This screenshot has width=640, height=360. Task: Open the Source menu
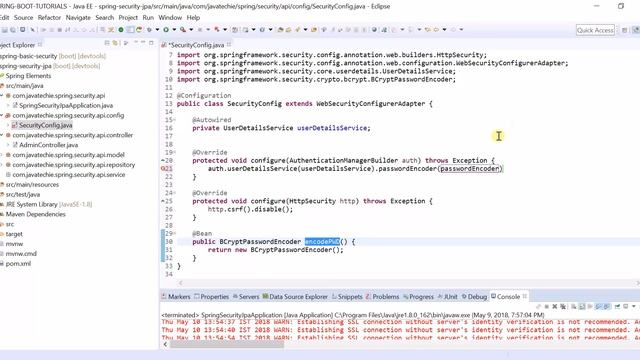coord(23,18)
